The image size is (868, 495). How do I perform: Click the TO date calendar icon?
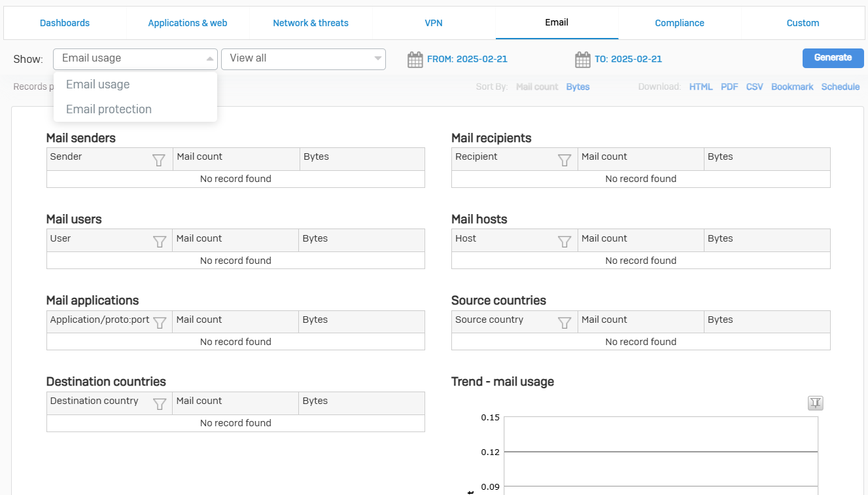click(582, 60)
